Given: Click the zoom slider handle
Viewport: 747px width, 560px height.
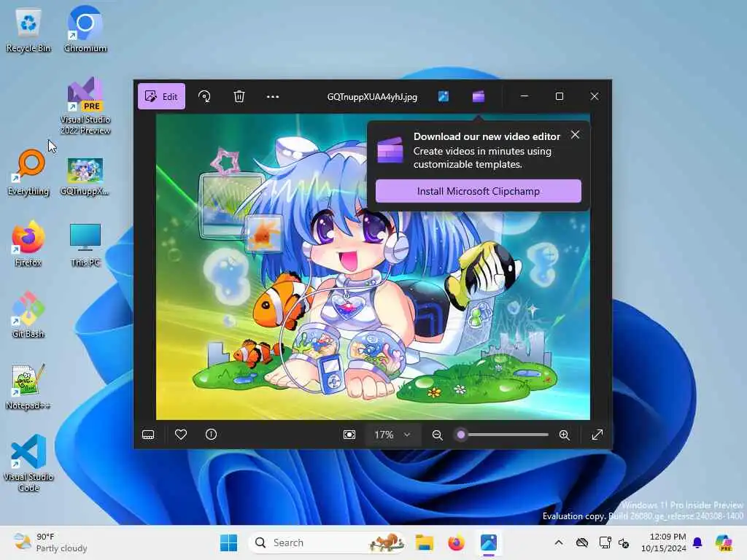Looking at the screenshot, I should (461, 435).
